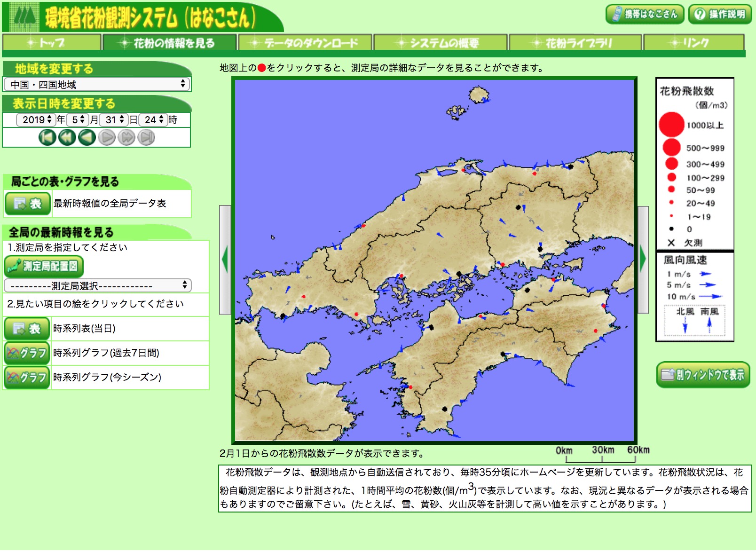The width and height of the screenshot is (756, 552).
Task: Open the システムの概要 tab
Action: 441,43
